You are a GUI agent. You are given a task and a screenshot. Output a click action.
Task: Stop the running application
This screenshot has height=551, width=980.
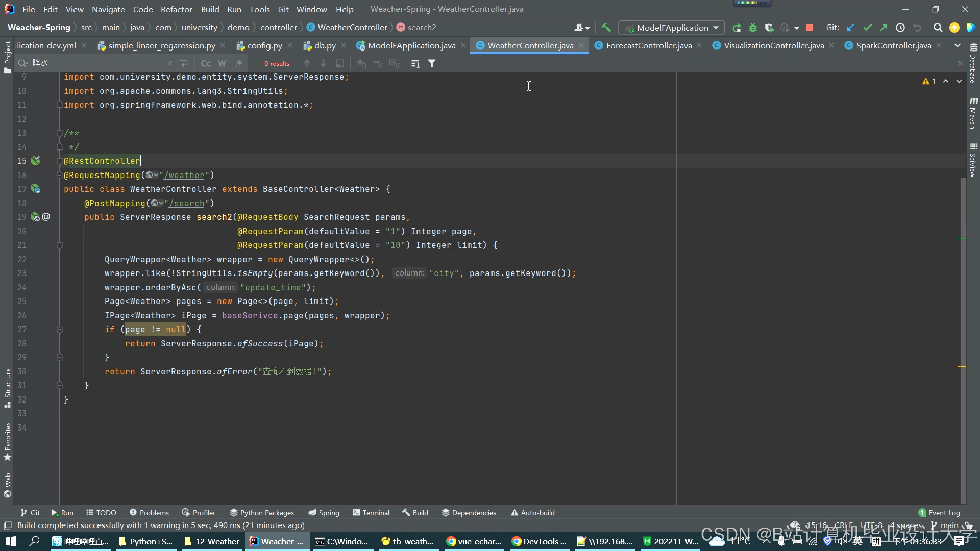coord(810,28)
